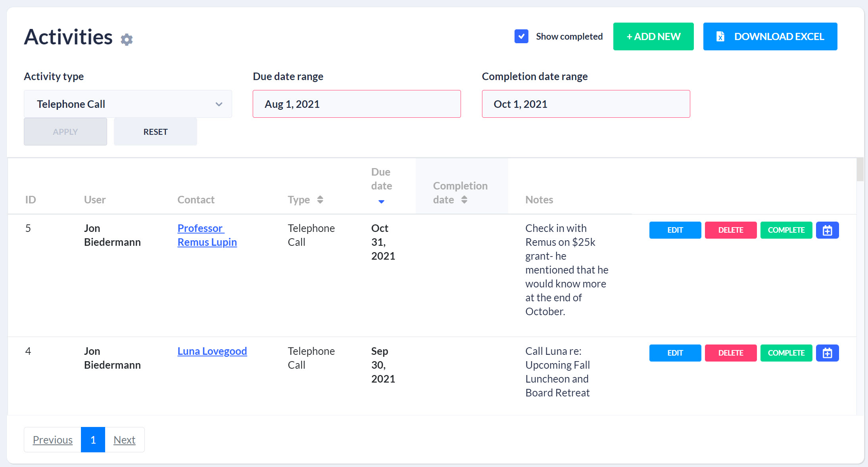The width and height of the screenshot is (868, 467).
Task: Click the EDIT icon button for Remus Lupin
Action: [x=675, y=230]
